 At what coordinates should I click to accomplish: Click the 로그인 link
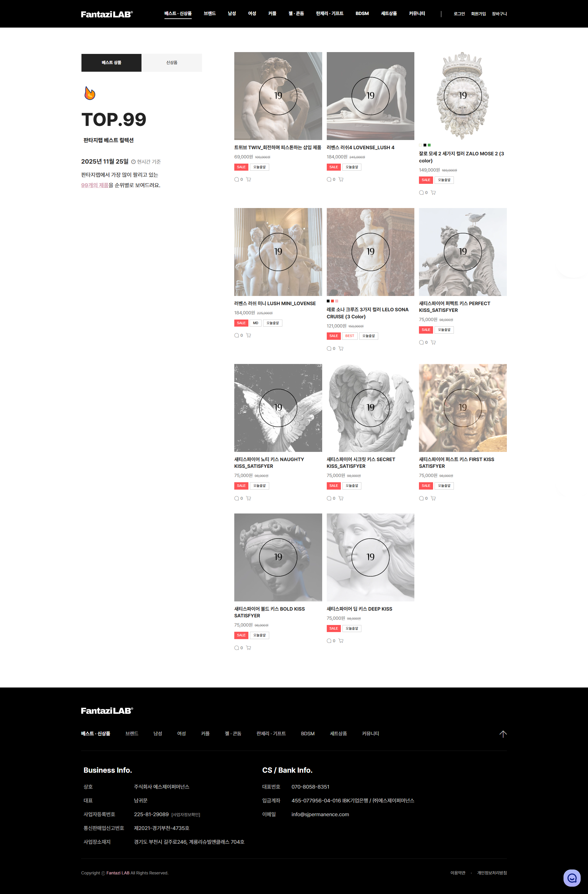pos(459,14)
